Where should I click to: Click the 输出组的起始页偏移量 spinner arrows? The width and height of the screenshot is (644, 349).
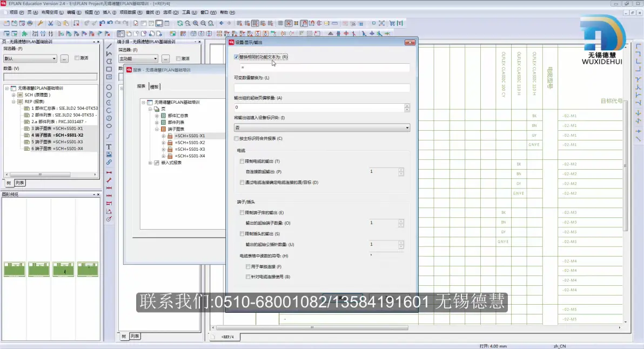coord(407,108)
